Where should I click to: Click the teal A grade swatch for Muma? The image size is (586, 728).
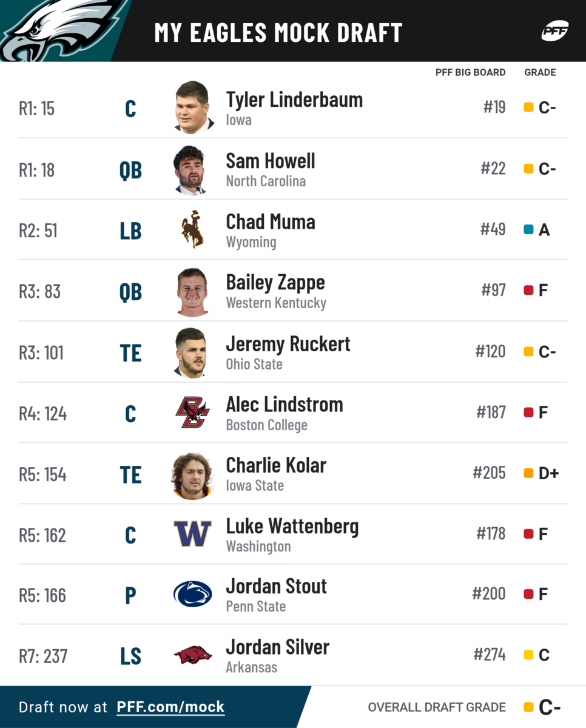tap(528, 230)
